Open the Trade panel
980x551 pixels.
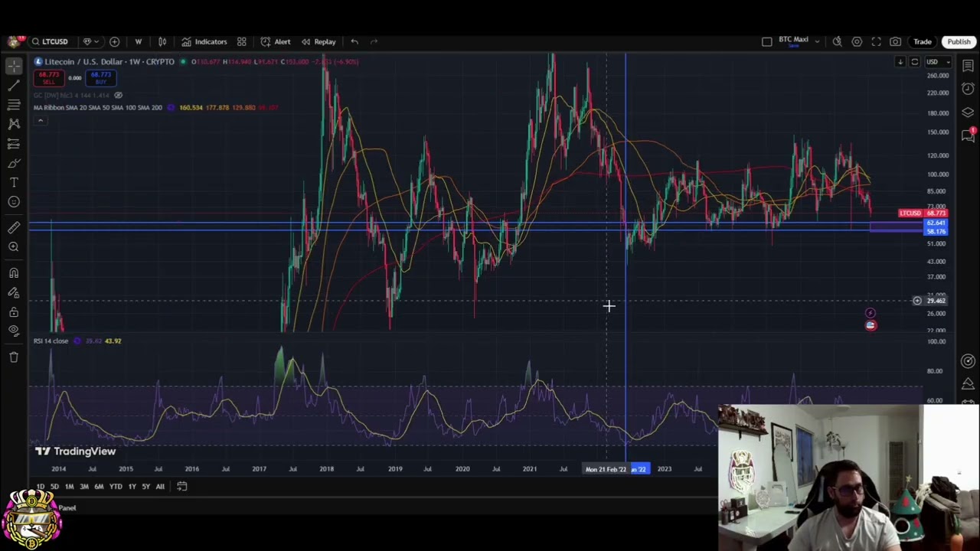[922, 41]
